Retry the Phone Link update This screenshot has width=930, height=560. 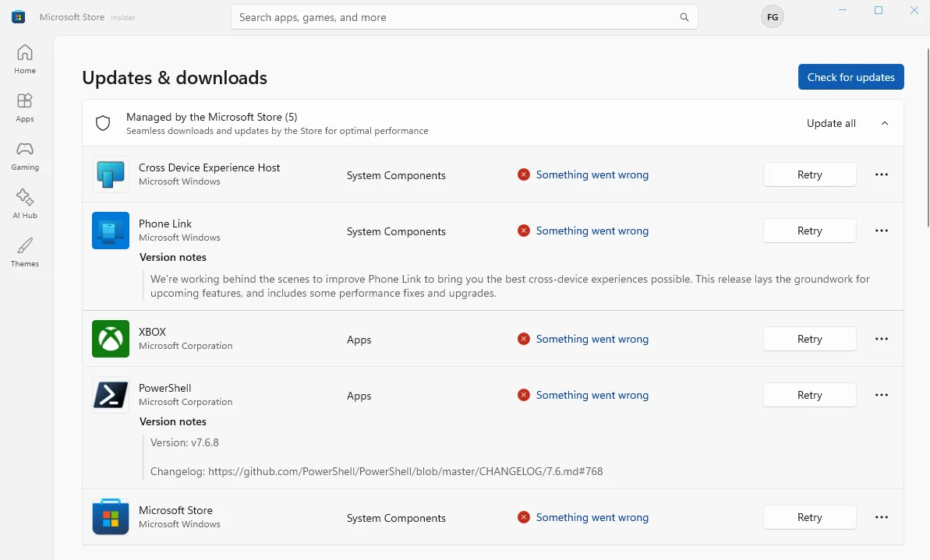[810, 231]
